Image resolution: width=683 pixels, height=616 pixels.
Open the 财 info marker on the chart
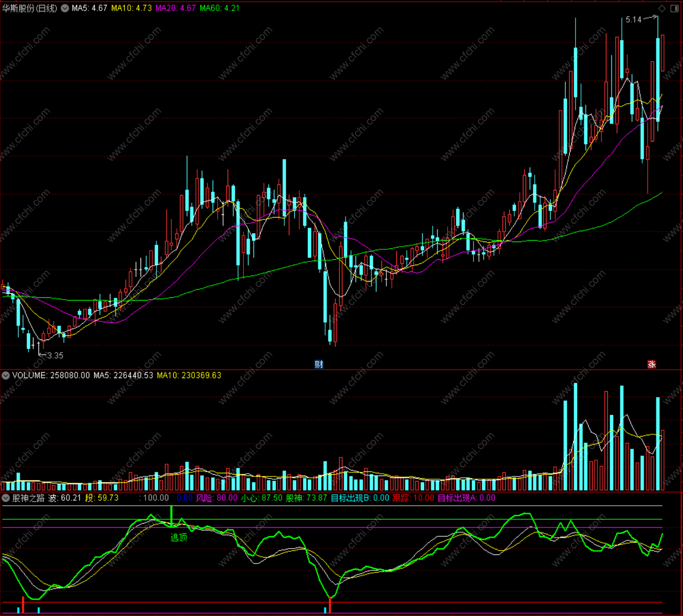319,364
